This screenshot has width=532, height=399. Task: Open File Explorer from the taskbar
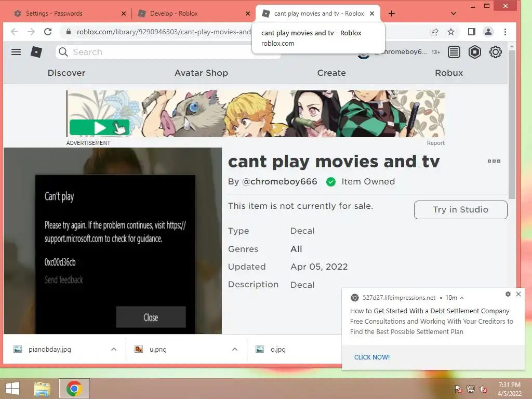coord(42,389)
